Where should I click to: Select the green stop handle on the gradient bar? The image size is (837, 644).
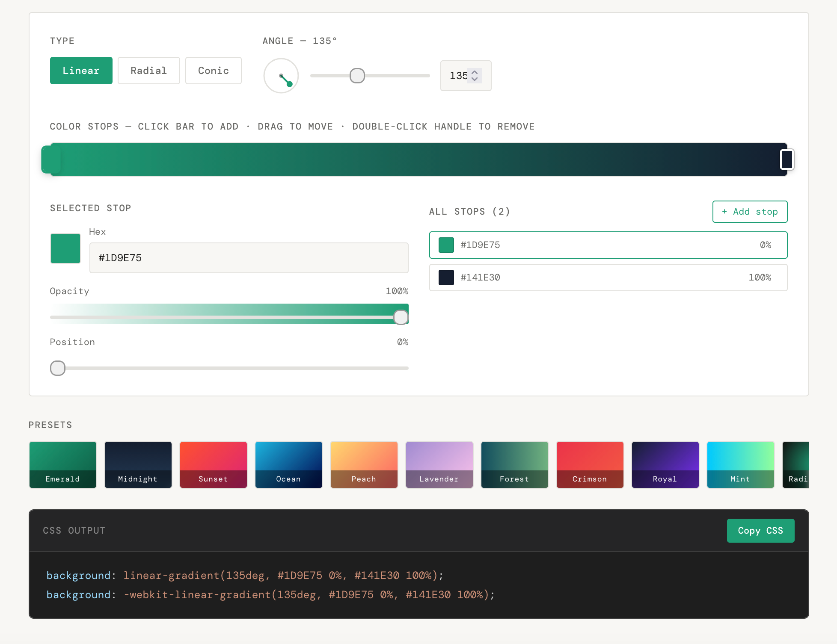click(x=51, y=160)
